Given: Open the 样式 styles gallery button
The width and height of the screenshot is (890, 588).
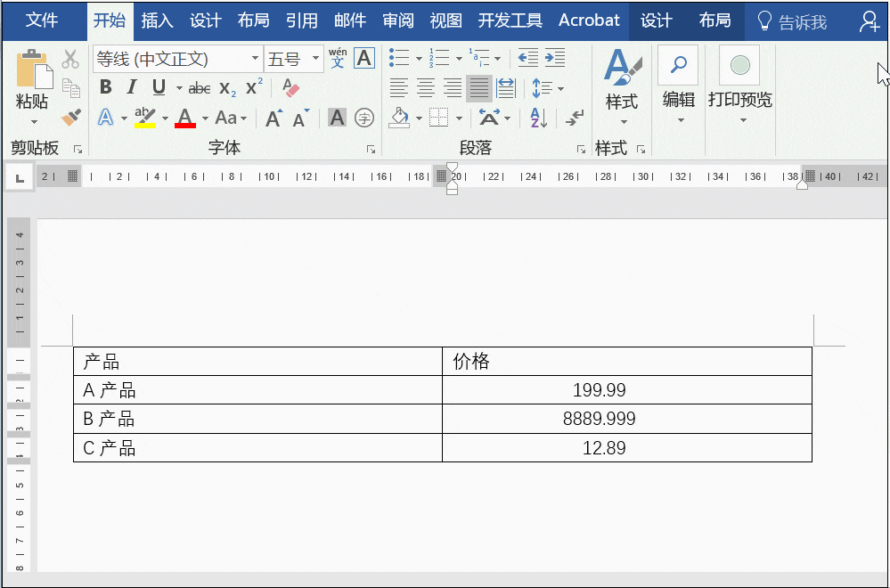Looking at the screenshot, I should tap(622, 86).
